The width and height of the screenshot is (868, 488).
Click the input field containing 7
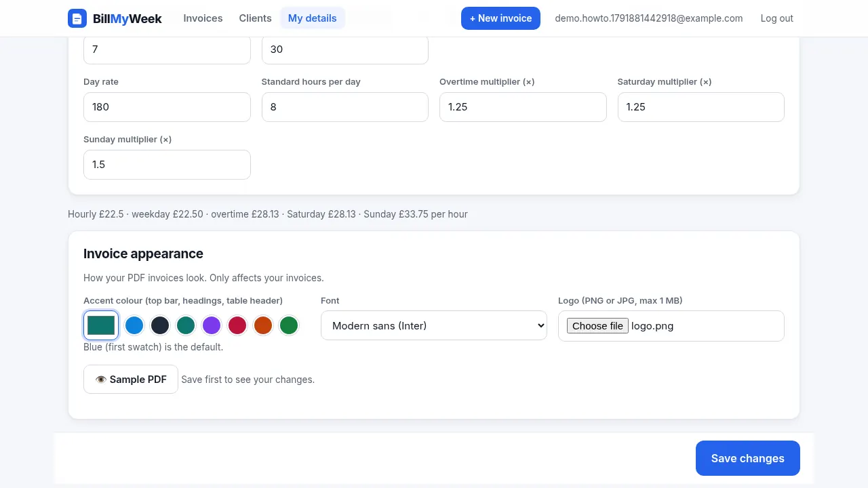coord(167,49)
